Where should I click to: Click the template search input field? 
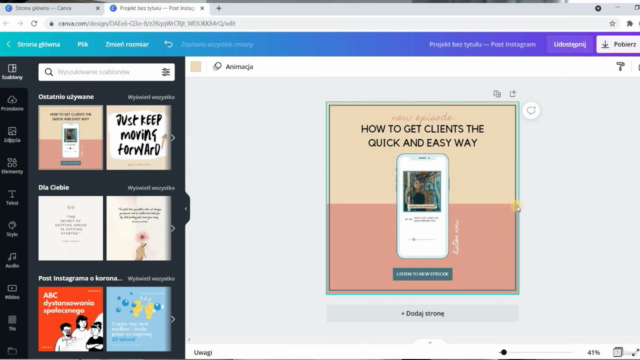click(107, 72)
